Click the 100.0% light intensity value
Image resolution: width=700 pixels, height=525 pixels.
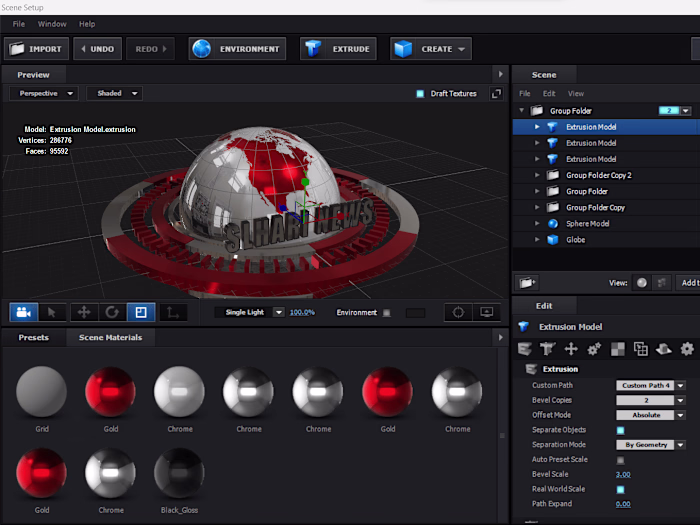coord(302,312)
